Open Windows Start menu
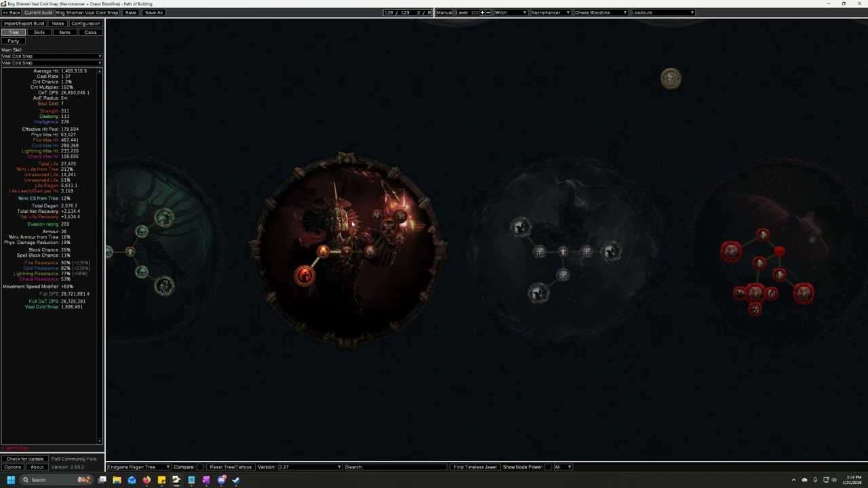Viewport: 868px width, 488px height. click(x=11, y=480)
